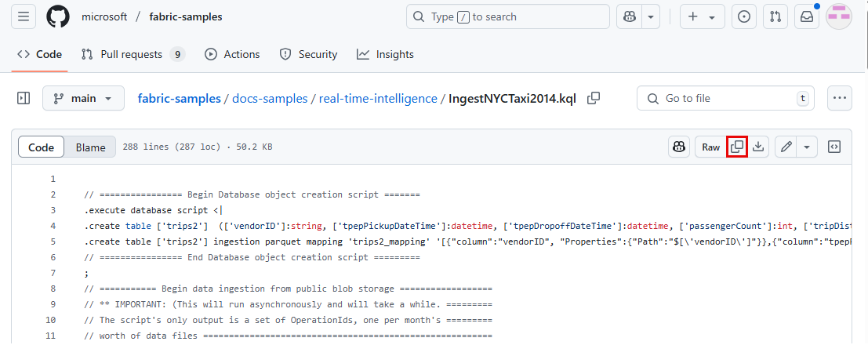
Task: Open the Issues icon in header
Action: tap(744, 16)
